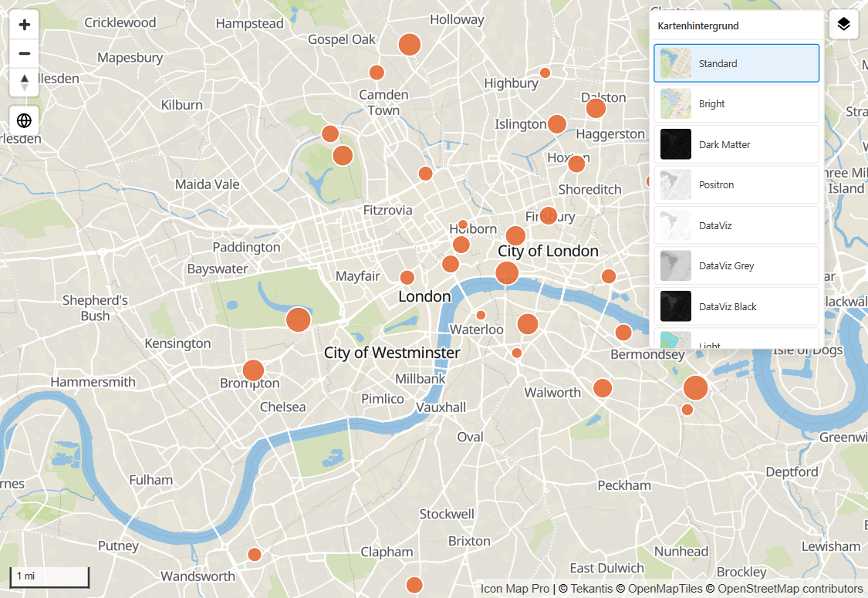
Task: Toggle the layers control button
Action: coord(843,25)
